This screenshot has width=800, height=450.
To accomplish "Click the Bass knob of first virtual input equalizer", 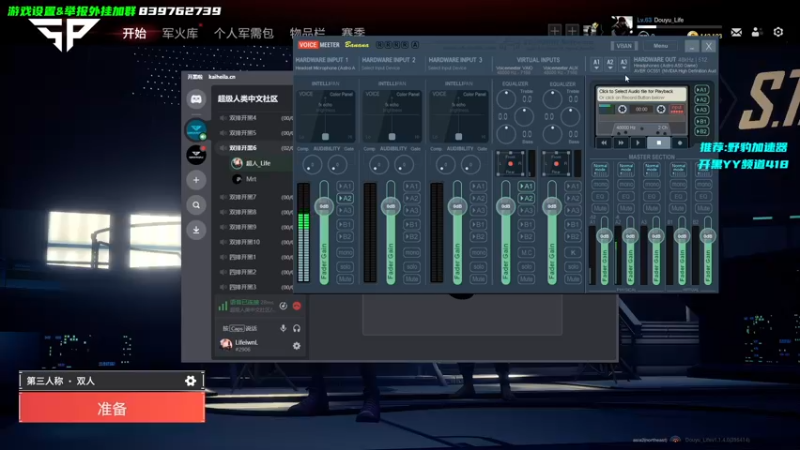I will 506,134.
